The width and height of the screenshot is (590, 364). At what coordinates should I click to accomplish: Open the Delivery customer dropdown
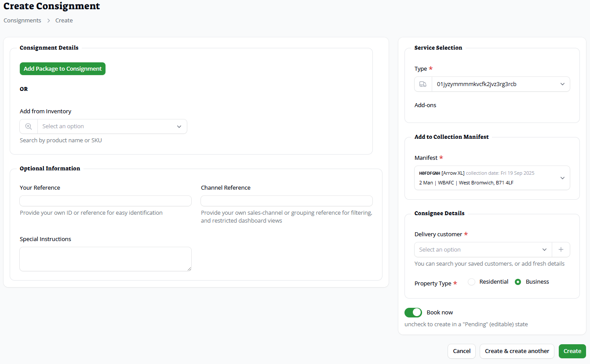pyautogui.click(x=482, y=249)
